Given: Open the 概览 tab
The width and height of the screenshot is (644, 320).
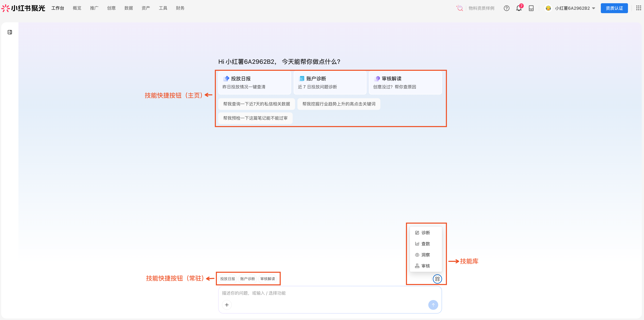Looking at the screenshot, I should click(x=77, y=8).
